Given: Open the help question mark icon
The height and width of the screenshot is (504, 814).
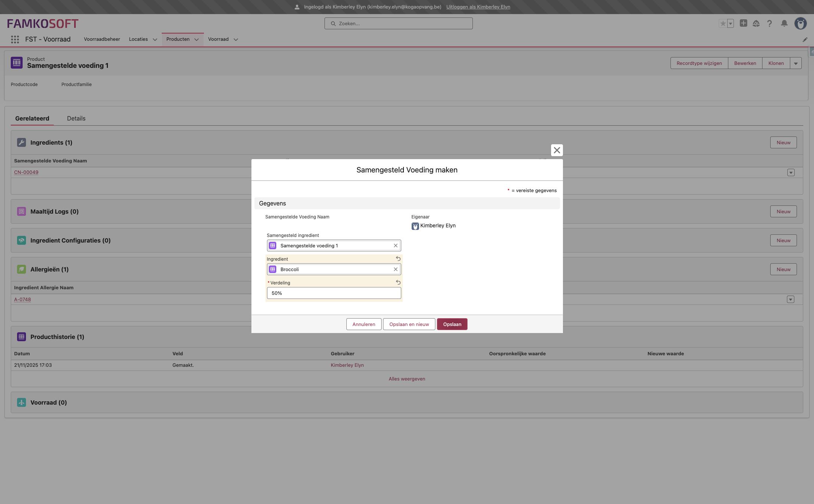Looking at the screenshot, I should (769, 23).
